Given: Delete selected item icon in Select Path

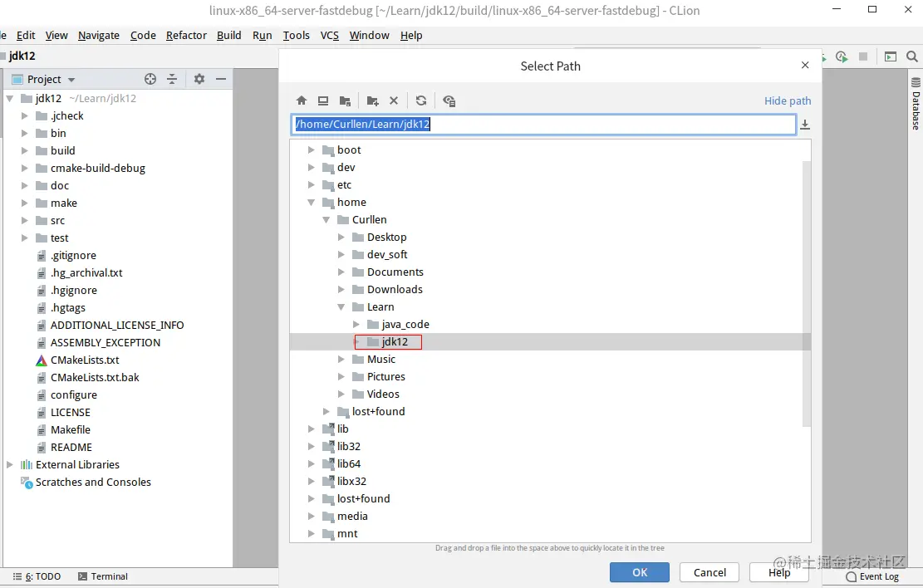Looking at the screenshot, I should coord(394,100).
